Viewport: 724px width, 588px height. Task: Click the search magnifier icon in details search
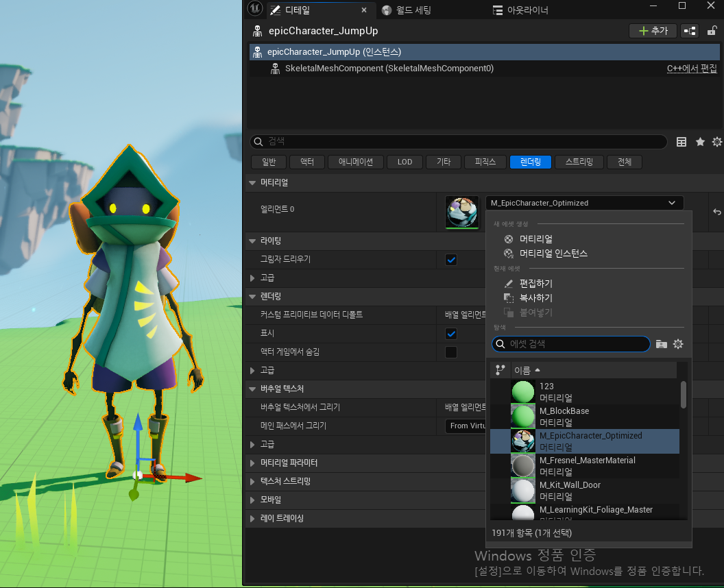coord(258,142)
